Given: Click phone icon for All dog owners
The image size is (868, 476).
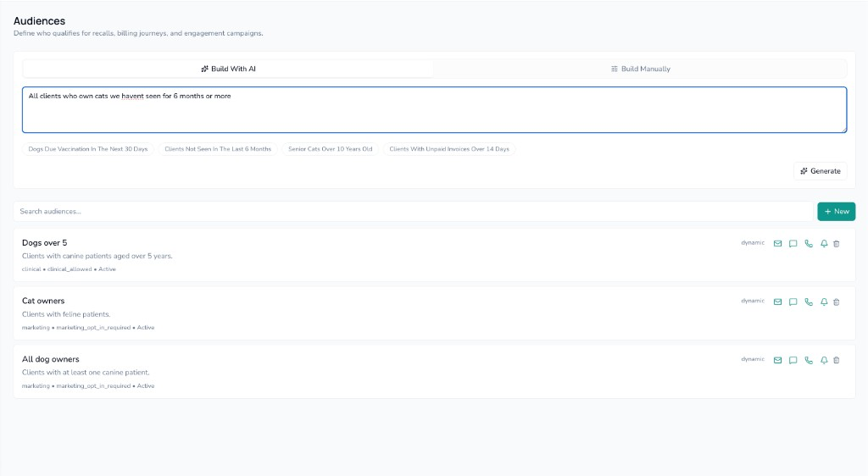Looking at the screenshot, I should tap(809, 360).
